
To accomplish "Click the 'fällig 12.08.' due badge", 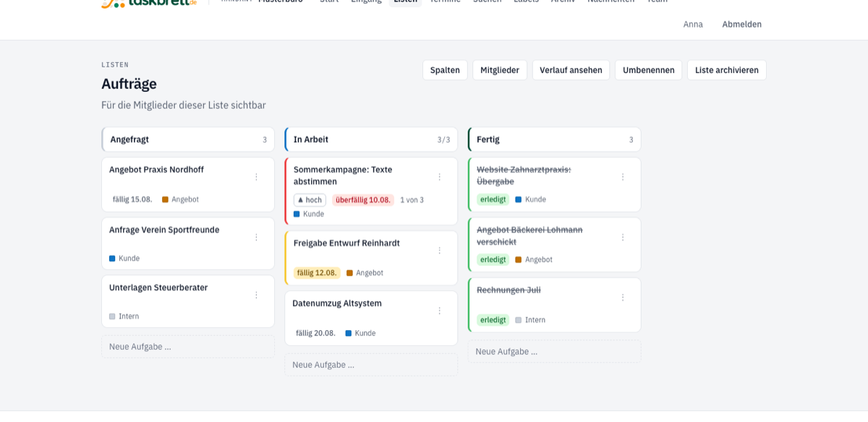I will pyautogui.click(x=317, y=273).
